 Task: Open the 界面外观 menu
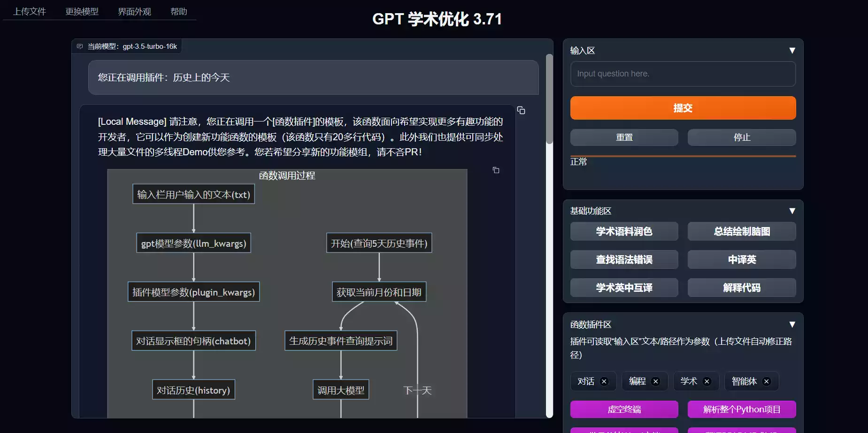[x=134, y=11]
